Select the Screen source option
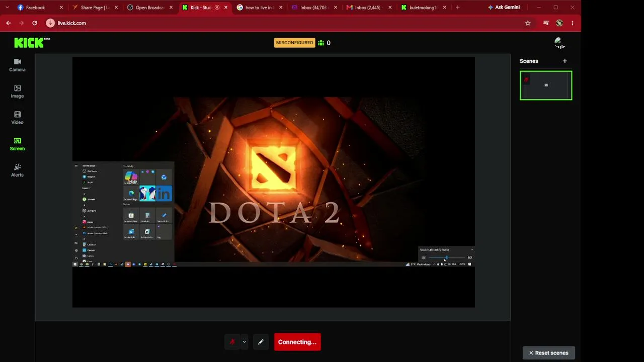 click(17, 144)
